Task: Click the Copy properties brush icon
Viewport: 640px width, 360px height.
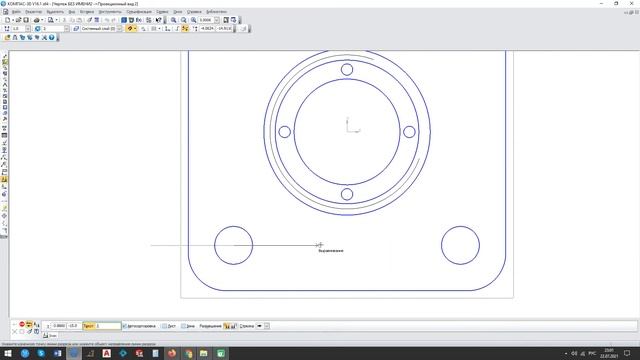Action: click(89, 20)
